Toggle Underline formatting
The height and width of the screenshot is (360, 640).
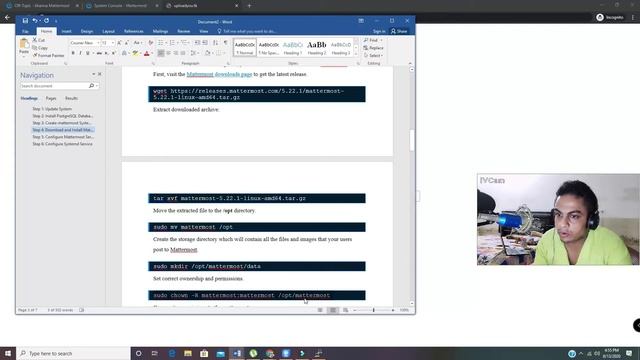[88, 53]
